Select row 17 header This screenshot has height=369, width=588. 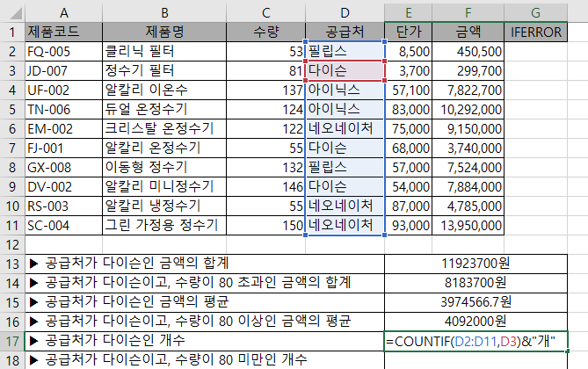tap(12, 341)
